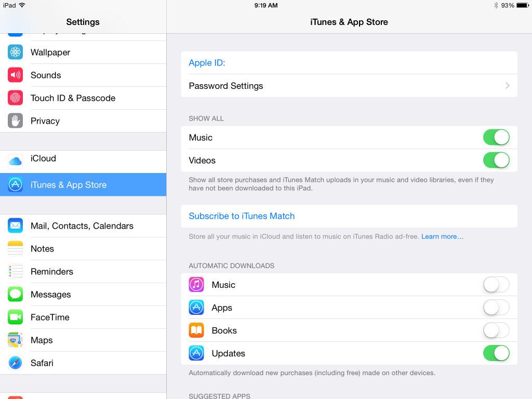Open iCloud settings

(83, 162)
